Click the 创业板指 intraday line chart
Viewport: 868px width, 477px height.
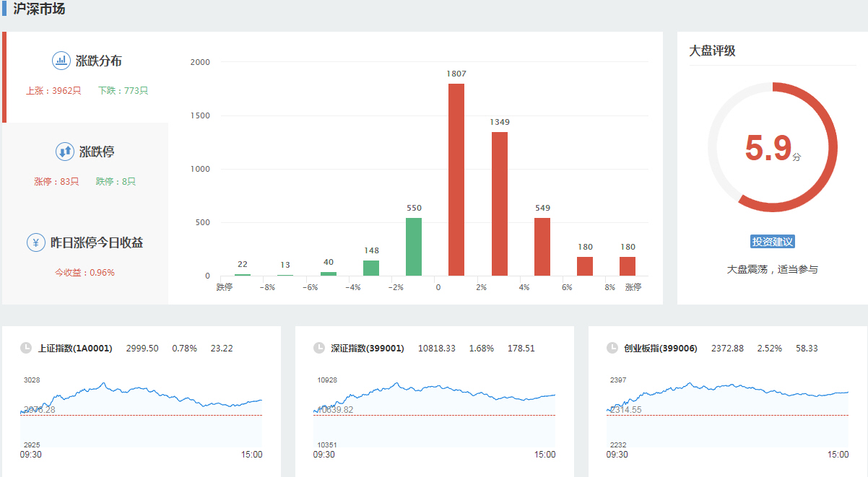pyautogui.click(x=727, y=411)
